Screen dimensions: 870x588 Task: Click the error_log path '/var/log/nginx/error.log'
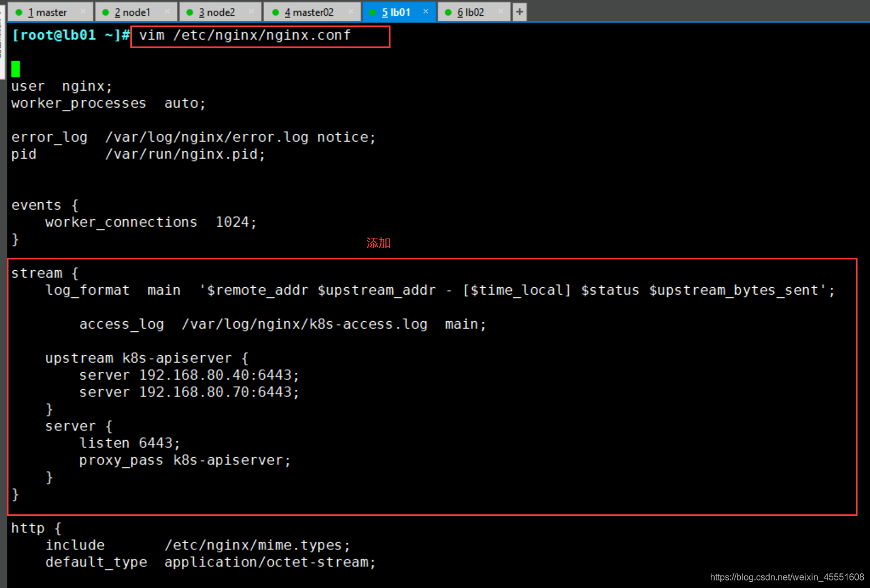click(x=207, y=138)
